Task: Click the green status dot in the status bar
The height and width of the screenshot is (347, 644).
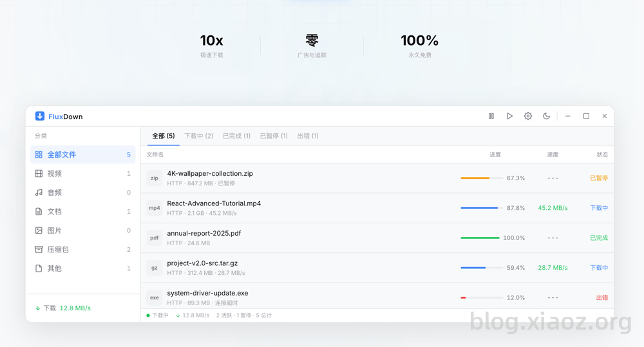Action: click(x=148, y=315)
